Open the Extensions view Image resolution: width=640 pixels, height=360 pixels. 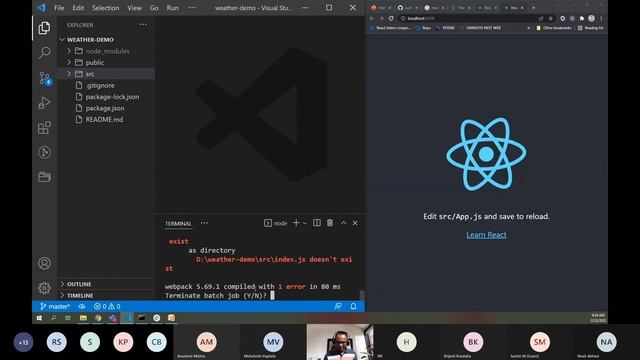point(44,128)
